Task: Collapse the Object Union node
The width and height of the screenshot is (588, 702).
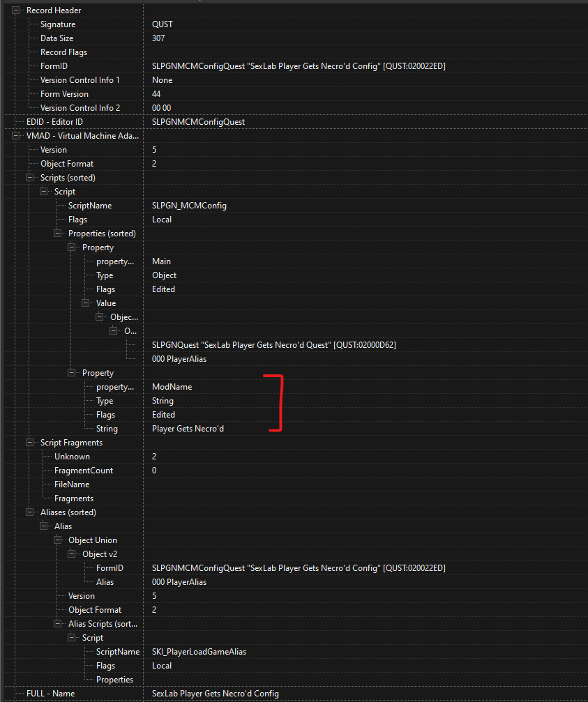Action: [x=57, y=540]
